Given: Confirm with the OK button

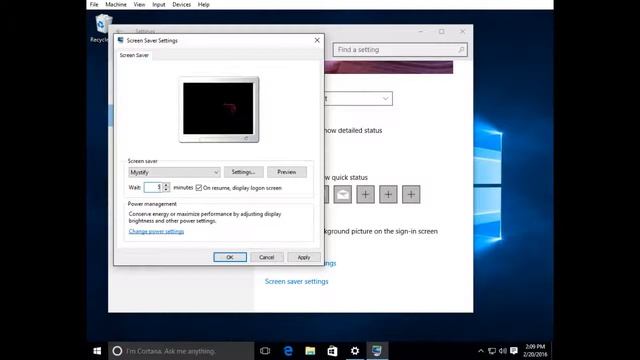Looking at the screenshot, I should (x=230, y=257).
